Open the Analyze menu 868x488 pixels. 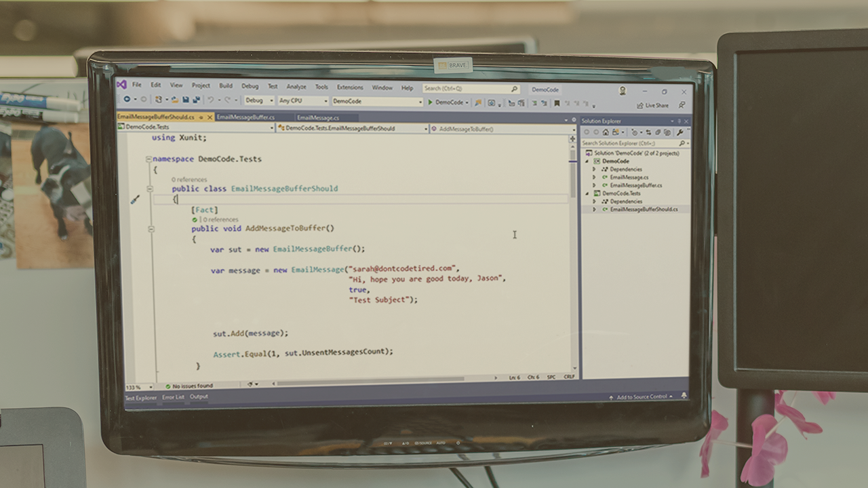pos(296,87)
